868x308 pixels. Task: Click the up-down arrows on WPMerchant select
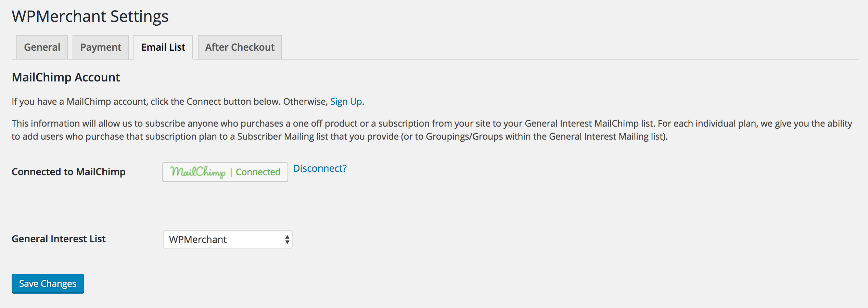pos(287,240)
